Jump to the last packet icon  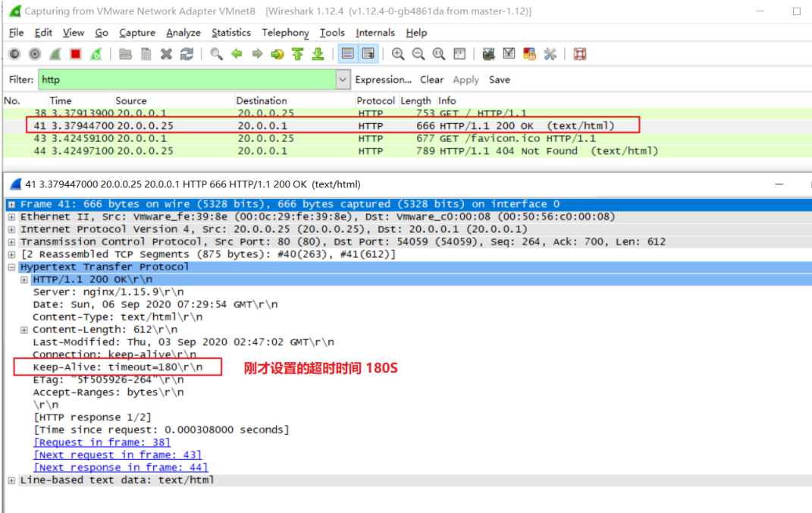click(318, 54)
